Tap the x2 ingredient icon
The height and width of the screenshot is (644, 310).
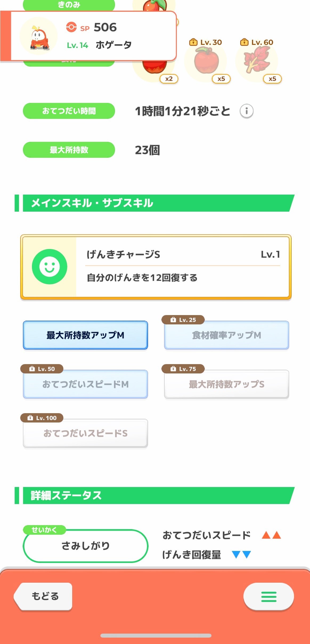click(154, 69)
